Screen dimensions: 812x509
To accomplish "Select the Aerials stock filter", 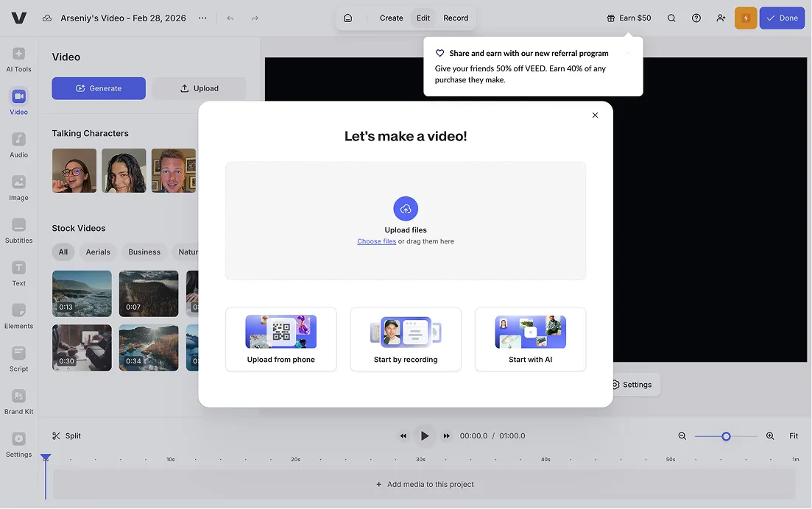I will tap(98, 252).
